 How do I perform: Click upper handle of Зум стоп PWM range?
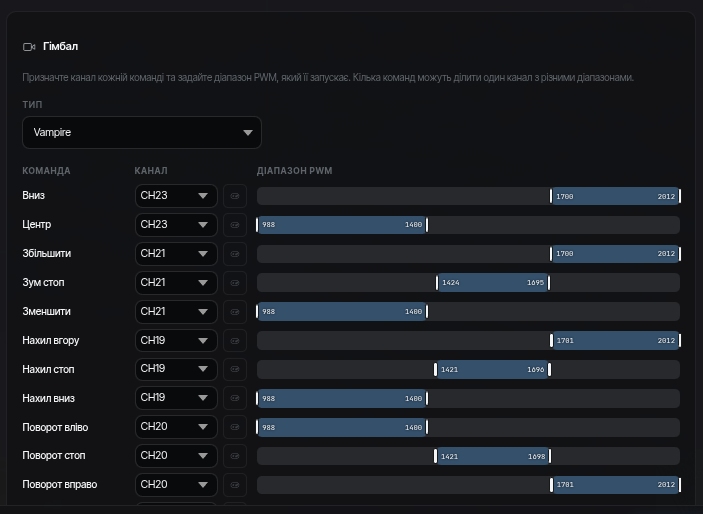tap(549, 283)
